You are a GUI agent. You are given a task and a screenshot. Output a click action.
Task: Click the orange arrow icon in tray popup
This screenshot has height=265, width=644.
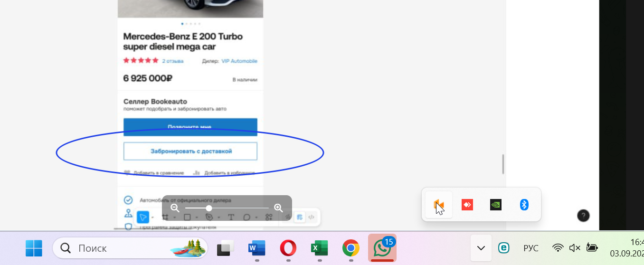[x=439, y=205]
